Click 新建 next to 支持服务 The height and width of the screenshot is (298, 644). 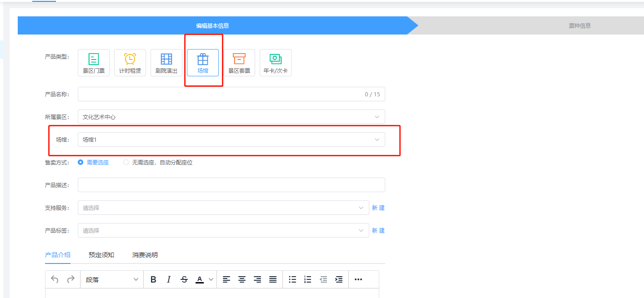click(x=378, y=208)
